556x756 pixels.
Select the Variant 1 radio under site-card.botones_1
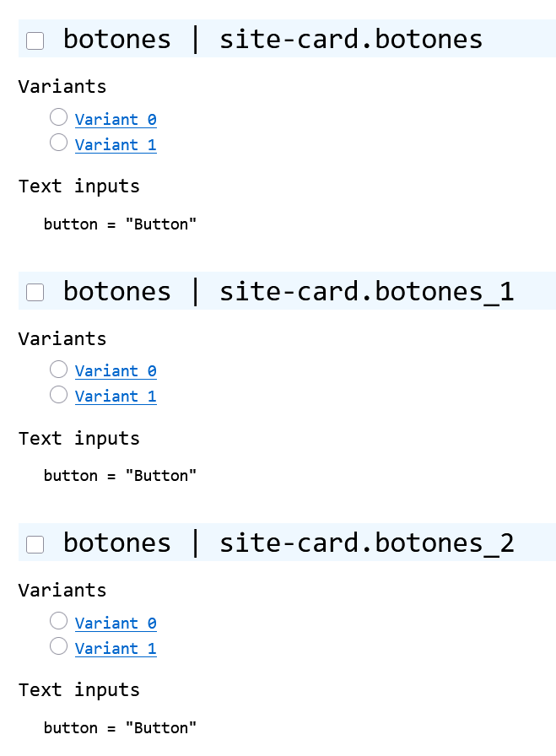pos(58,394)
